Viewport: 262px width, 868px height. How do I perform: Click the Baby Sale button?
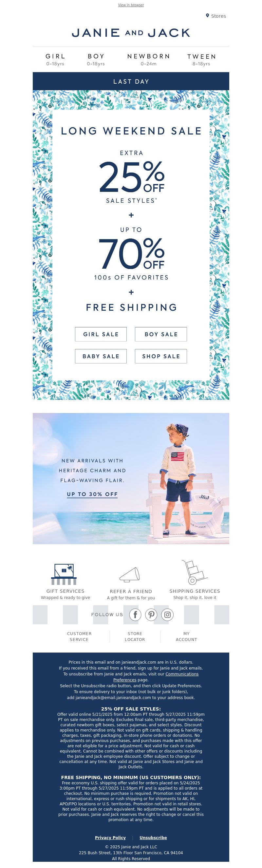click(x=101, y=356)
